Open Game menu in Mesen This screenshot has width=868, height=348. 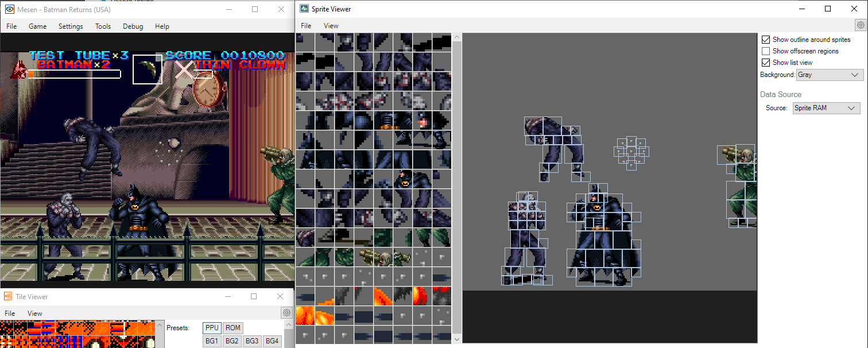[38, 26]
